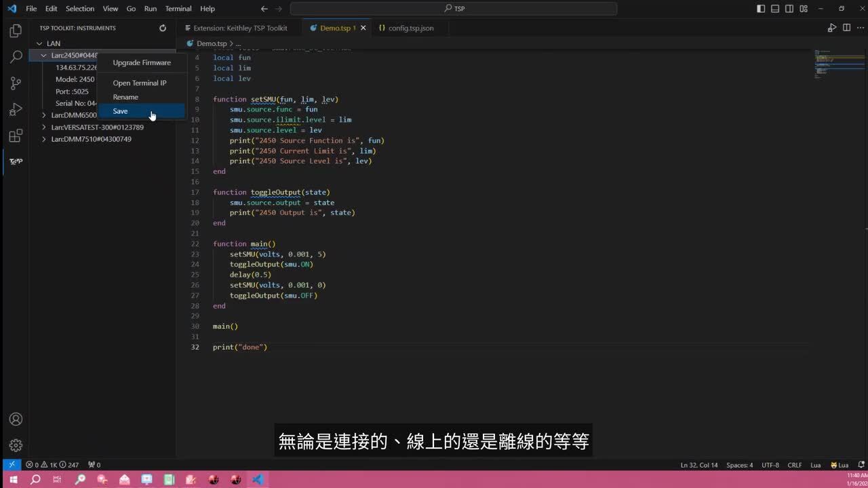This screenshot has width=868, height=488.
Task: Click the Lua language mode in status bar
Action: (815, 465)
